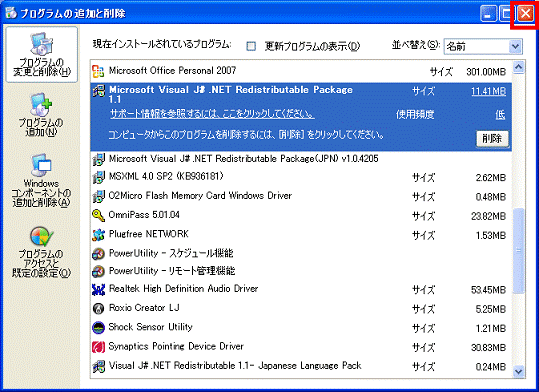Click Microsoft Office Personal 2007 icon
The height and width of the screenshot is (392, 539).
coord(98,71)
